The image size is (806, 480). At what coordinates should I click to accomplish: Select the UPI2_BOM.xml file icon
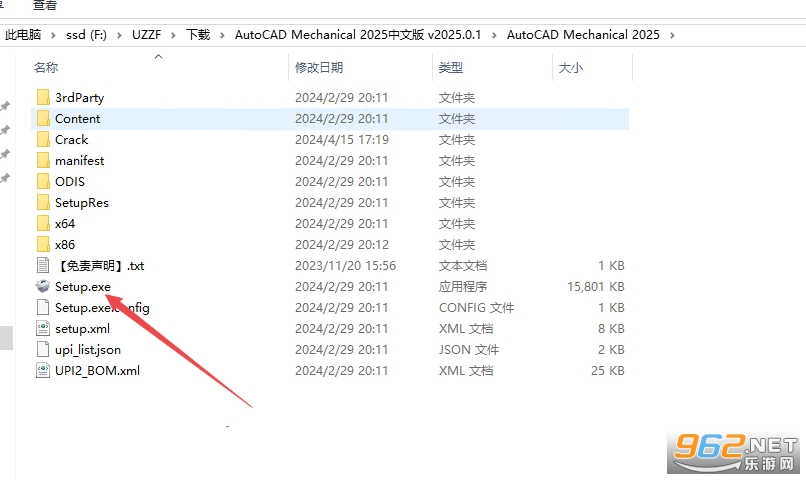[x=43, y=371]
